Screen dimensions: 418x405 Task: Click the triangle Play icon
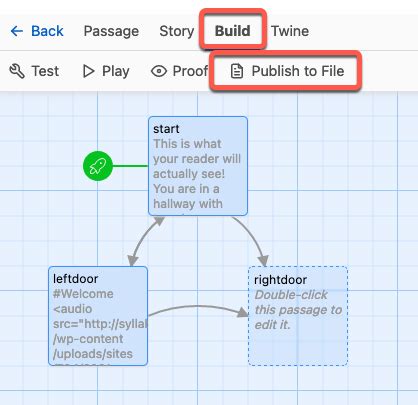tap(88, 71)
